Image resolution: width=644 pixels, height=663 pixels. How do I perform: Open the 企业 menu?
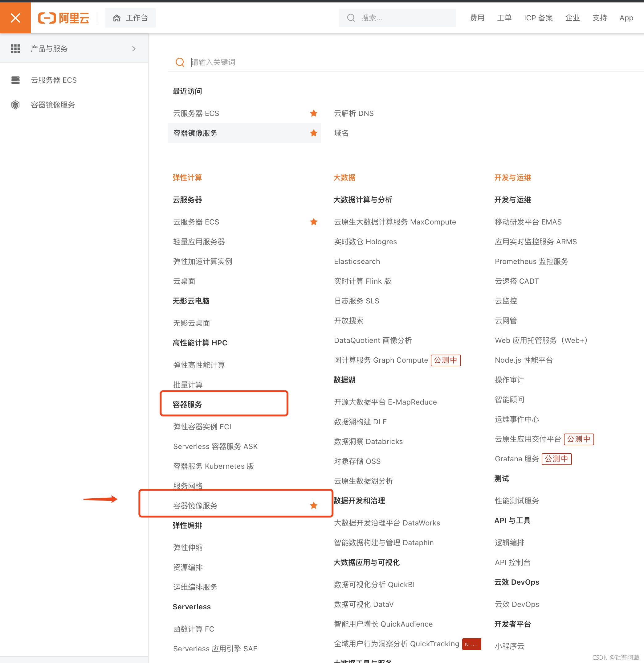(x=572, y=18)
